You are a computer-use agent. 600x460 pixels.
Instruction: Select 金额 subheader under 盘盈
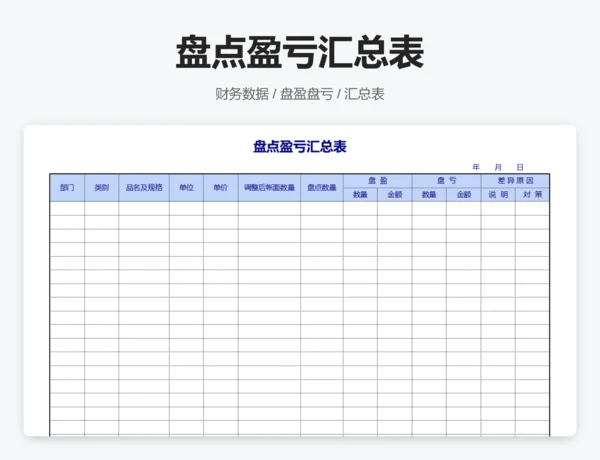[395, 194]
